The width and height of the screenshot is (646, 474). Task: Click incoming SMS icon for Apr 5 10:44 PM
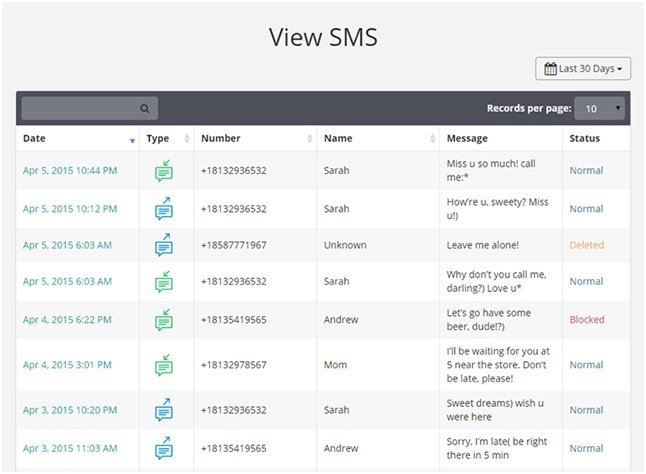164,170
